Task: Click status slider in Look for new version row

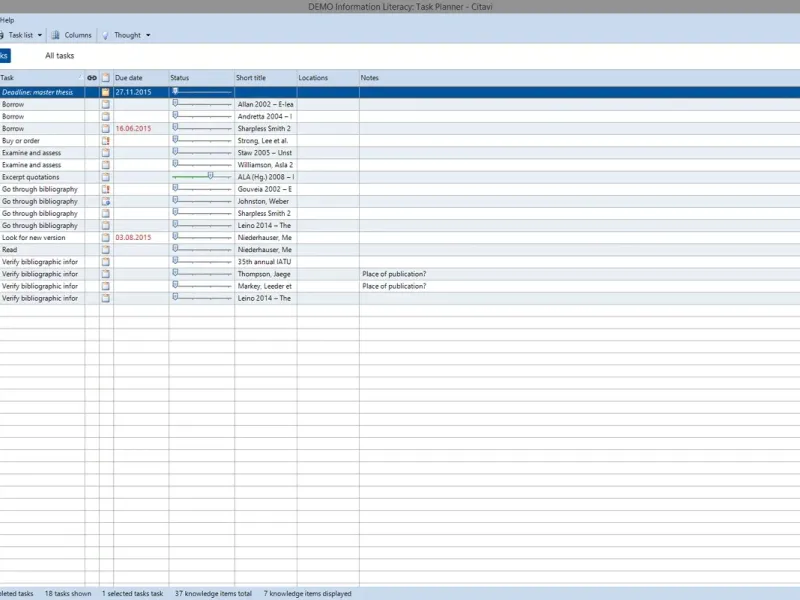Action: 202,237
